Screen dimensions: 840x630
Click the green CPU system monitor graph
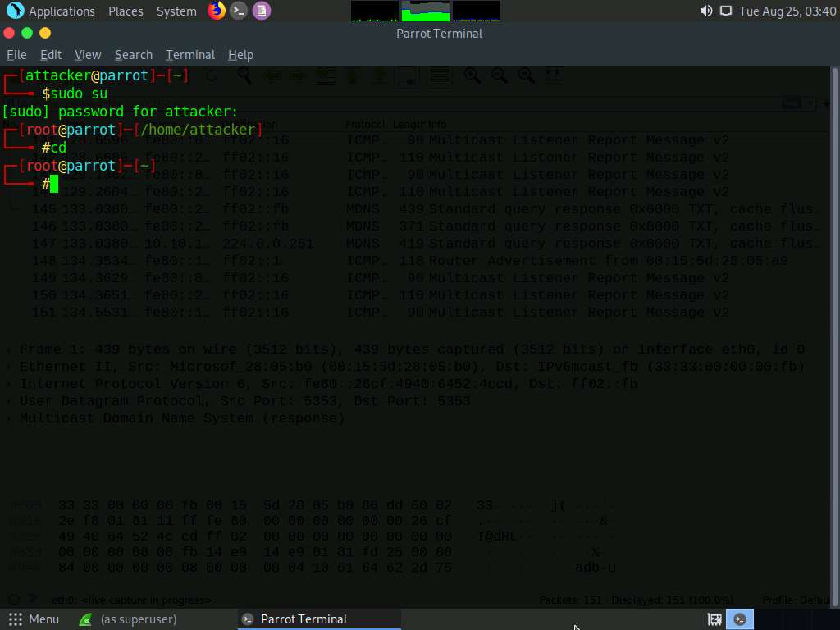426,11
